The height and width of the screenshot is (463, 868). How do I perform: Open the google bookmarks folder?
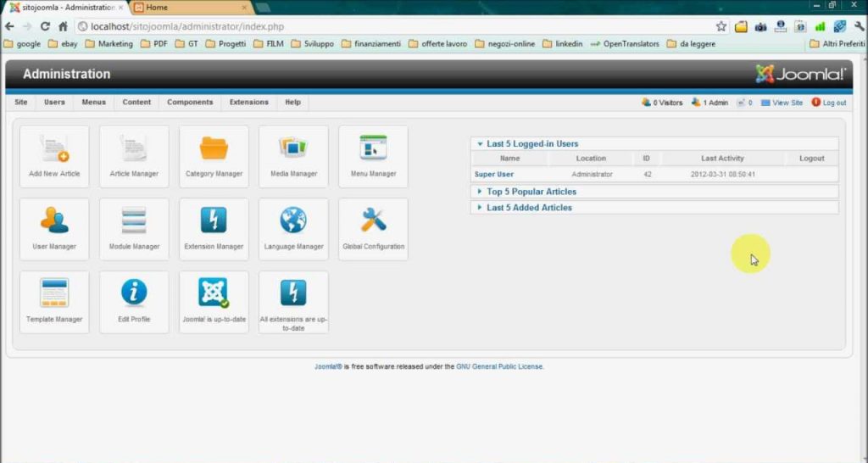coord(22,44)
